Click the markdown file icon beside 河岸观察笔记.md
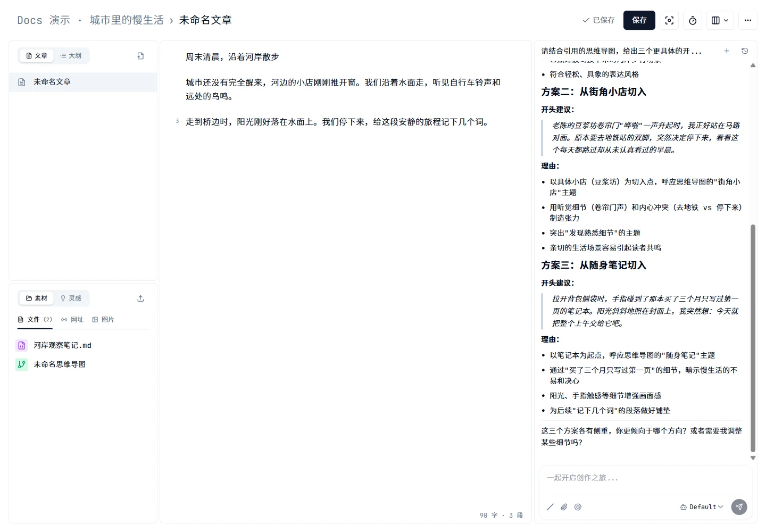 click(22, 345)
